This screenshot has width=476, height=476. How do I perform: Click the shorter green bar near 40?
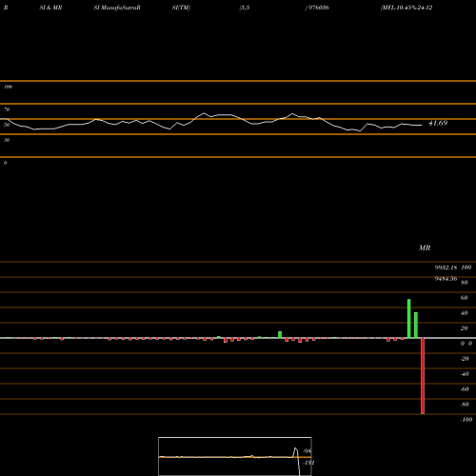tap(416, 326)
